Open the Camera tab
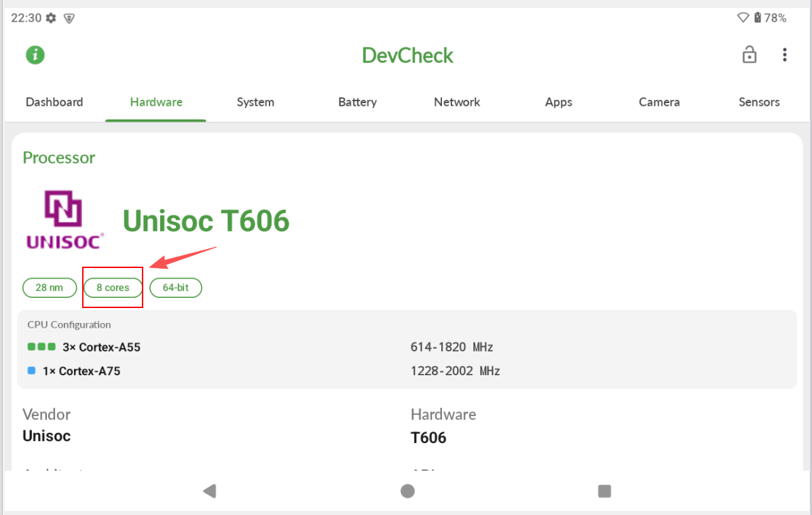Viewport: 812px width, 515px height. (x=659, y=102)
